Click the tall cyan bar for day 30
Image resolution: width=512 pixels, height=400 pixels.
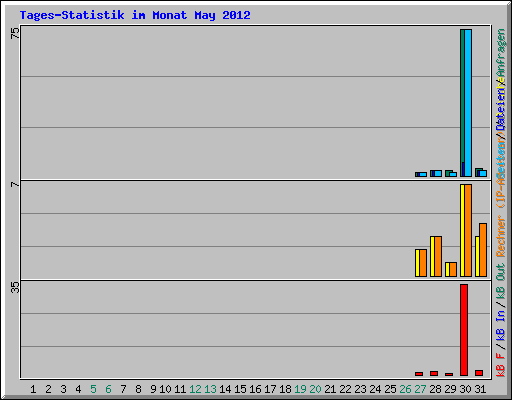pos(468,103)
